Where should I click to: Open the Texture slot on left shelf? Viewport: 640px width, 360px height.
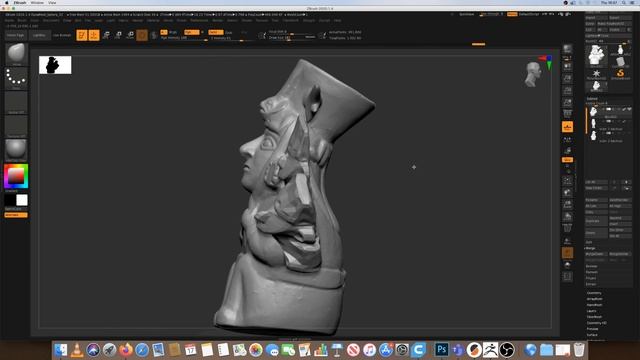click(x=16, y=126)
